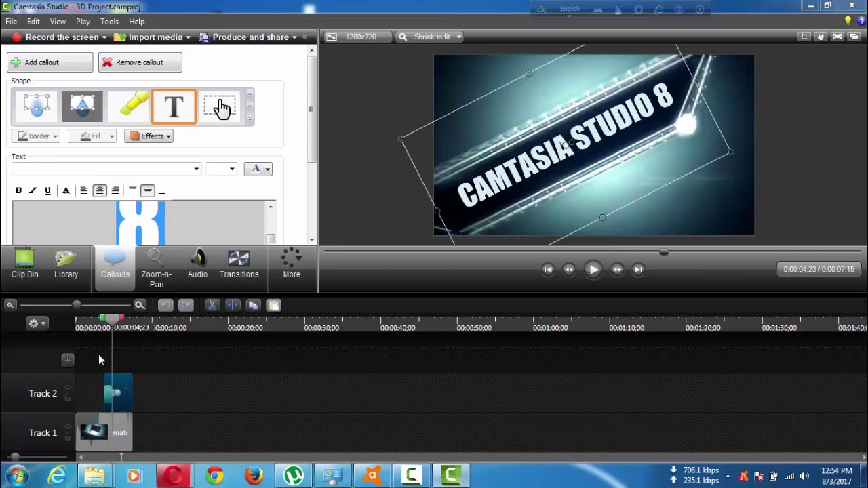Viewport: 868px width, 488px height.
Task: Align callout text to bottom
Action: (162, 190)
